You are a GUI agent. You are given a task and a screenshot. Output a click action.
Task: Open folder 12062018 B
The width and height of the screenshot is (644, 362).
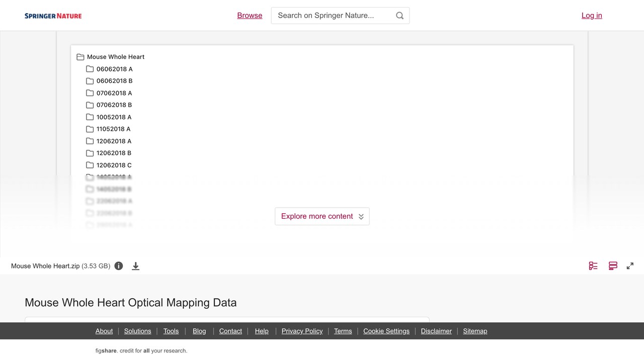(x=109, y=153)
